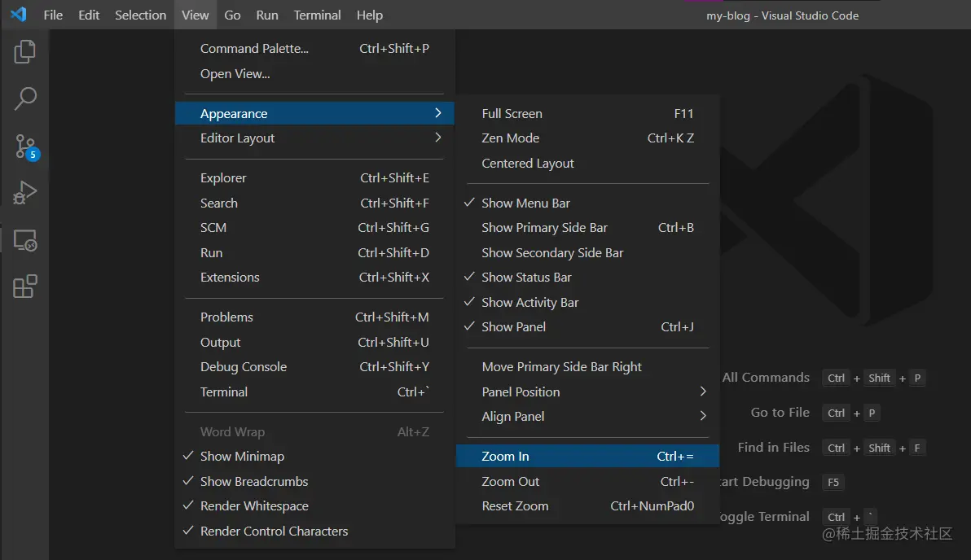The height and width of the screenshot is (560, 971).
Task: Toggle Show Breadcrumbs option
Action: click(314, 481)
